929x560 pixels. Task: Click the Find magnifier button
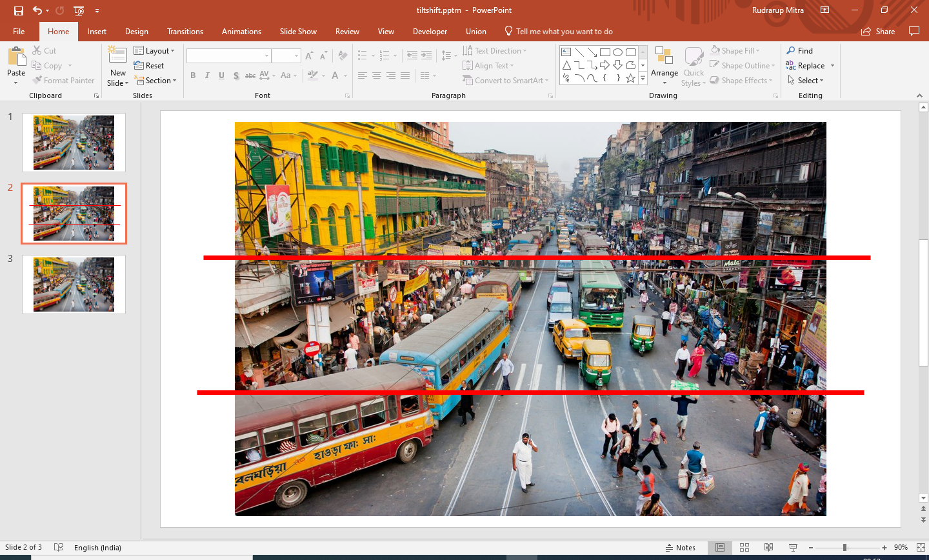800,50
